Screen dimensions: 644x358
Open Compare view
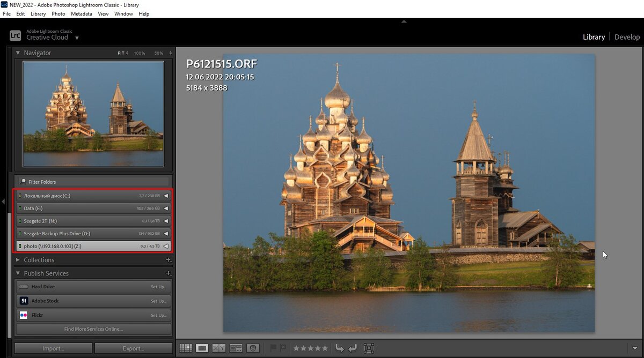(x=219, y=348)
